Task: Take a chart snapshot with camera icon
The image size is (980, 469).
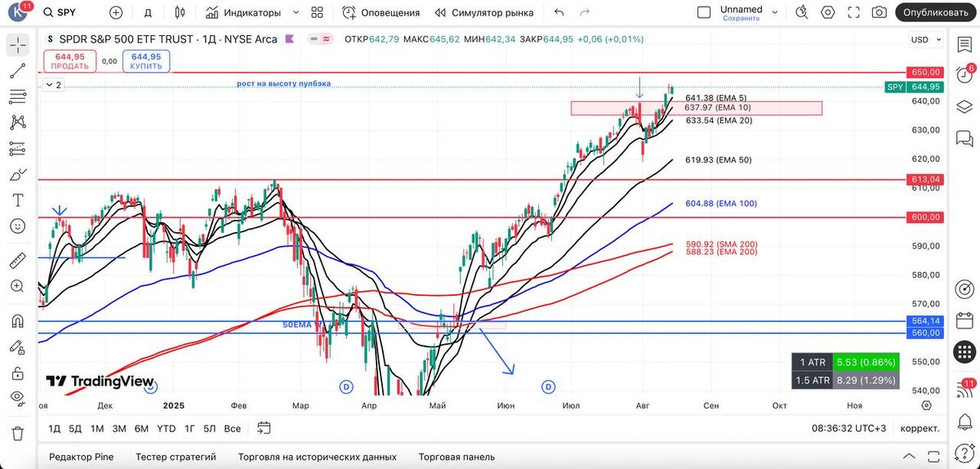Action: click(879, 12)
